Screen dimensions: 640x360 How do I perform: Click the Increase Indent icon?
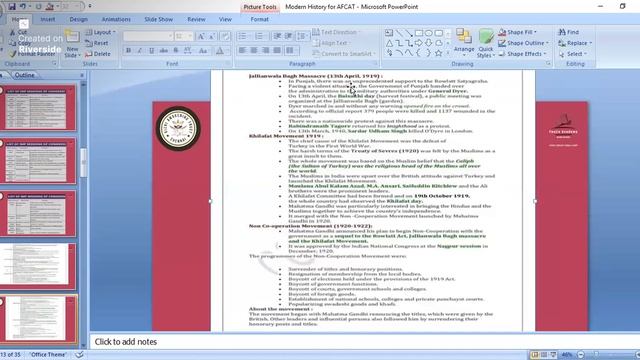point(289,36)
